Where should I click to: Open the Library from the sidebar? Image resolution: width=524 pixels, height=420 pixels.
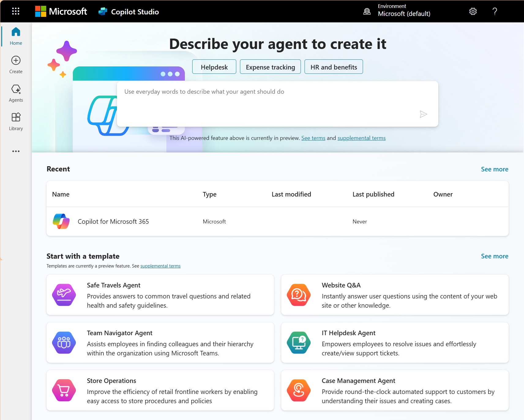16,121
